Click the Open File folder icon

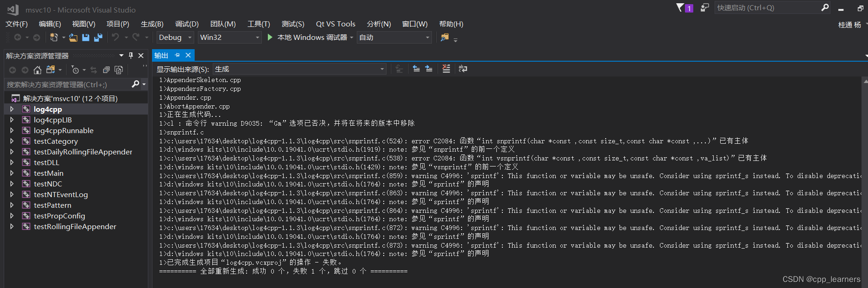coord(73,38)
